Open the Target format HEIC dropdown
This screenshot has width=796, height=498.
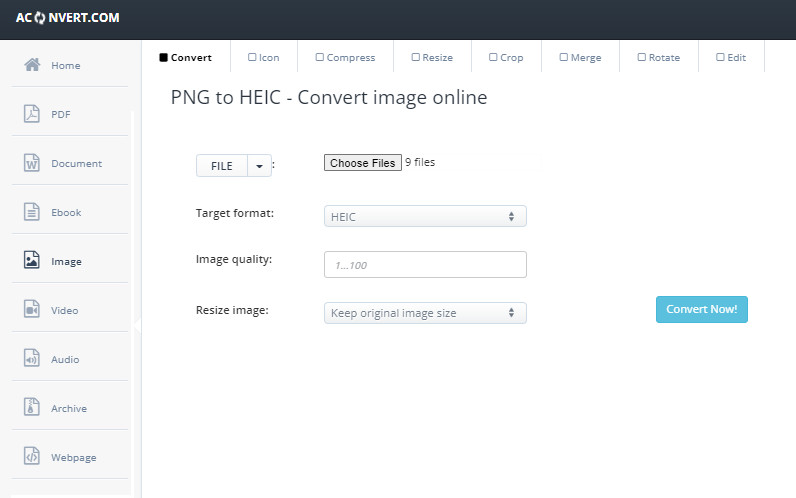pos(425,216)
